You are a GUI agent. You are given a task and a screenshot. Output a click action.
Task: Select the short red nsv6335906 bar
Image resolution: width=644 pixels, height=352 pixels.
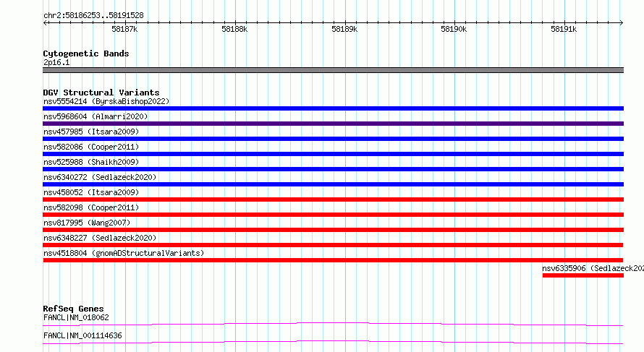tap(583, 275)
